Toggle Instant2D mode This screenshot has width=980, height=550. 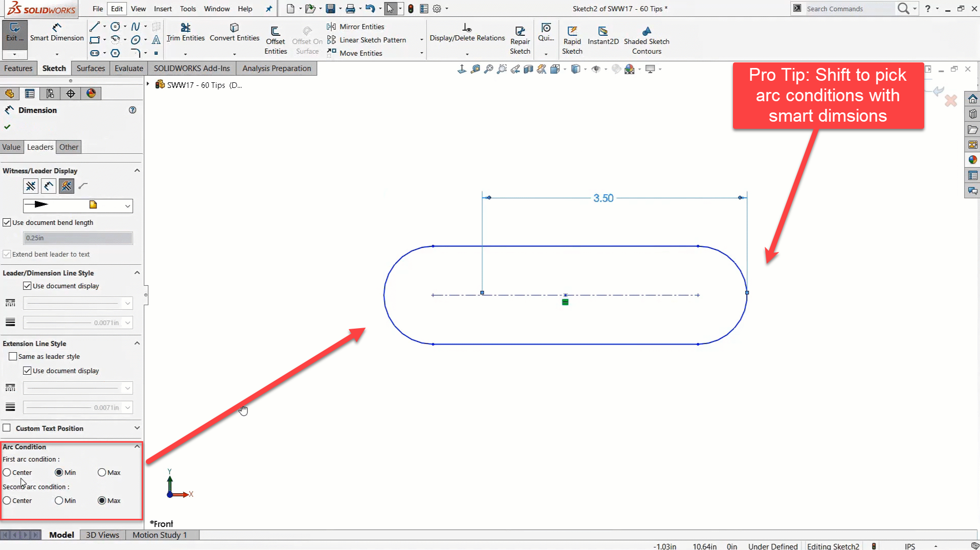point(603,35)
